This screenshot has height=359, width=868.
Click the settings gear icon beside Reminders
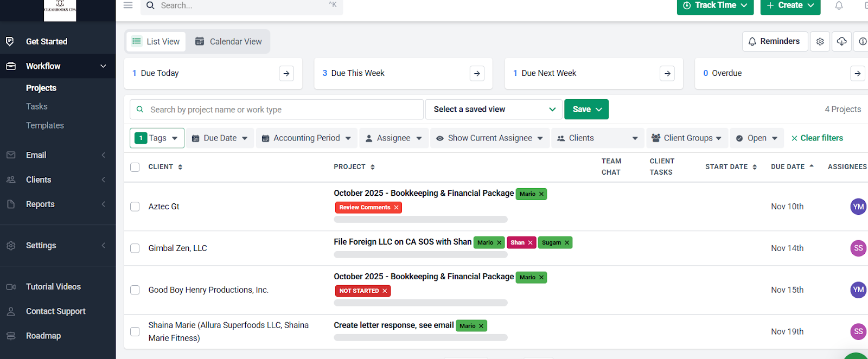tap(820, 42)
